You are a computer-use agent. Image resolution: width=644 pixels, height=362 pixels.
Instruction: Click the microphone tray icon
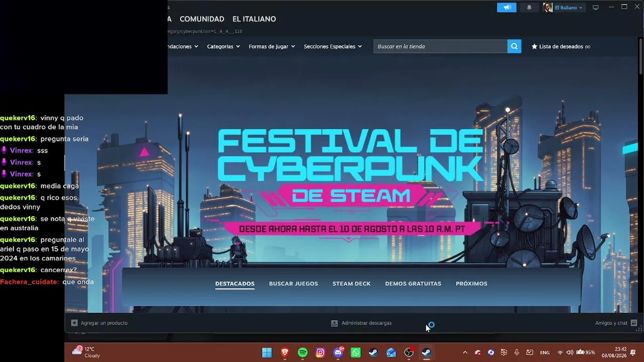(517, 352)
